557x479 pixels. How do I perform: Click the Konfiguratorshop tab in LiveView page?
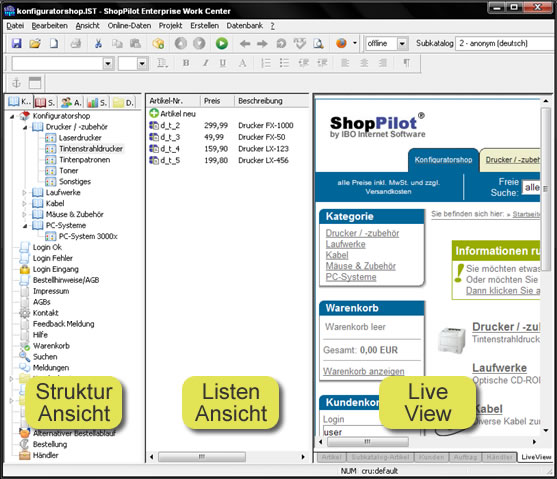point(443,160)
